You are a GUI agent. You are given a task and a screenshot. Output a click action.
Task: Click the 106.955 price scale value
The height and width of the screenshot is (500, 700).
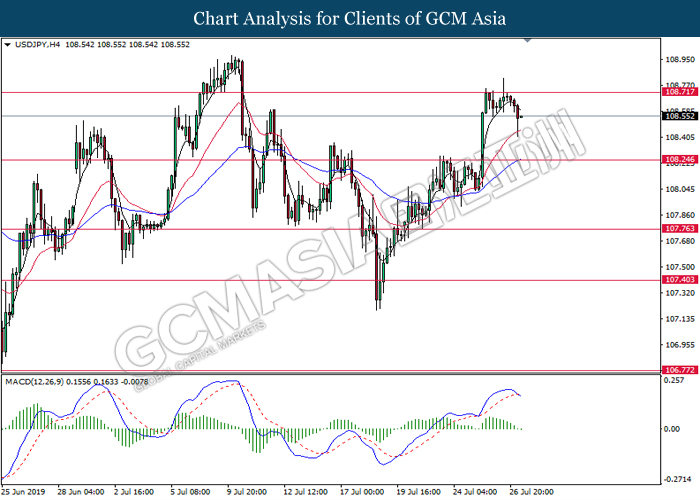[680, 345]
